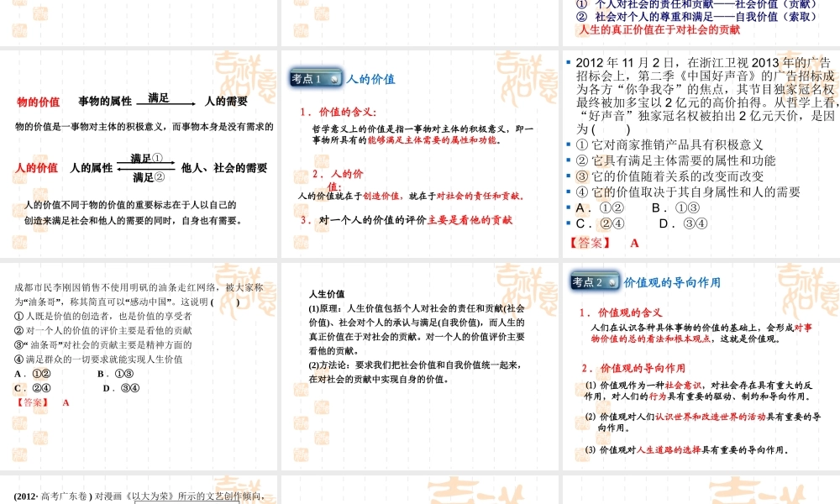Open the 油条哥 李刚 question slide
This screenshot has width=840, height=504.
(139, 366)
